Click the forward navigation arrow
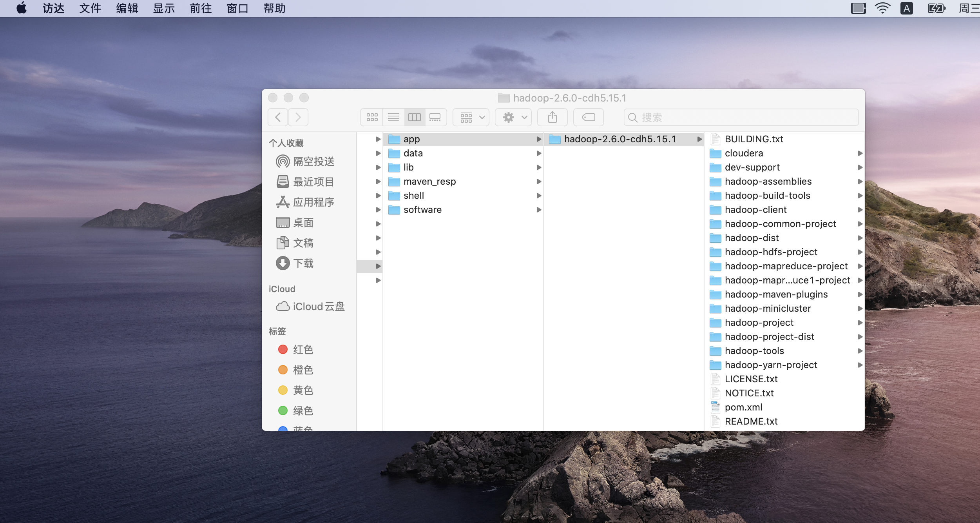 [x=298, y=117]
